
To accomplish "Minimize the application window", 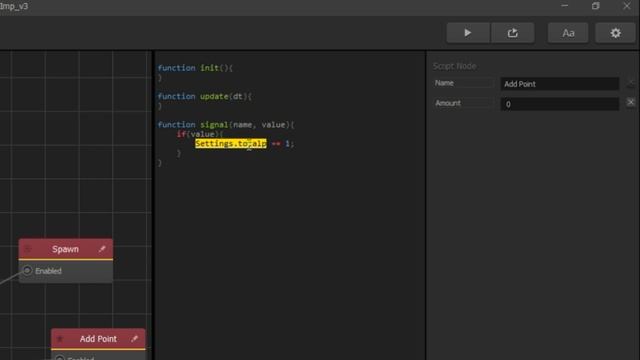I will coord(564,6).
